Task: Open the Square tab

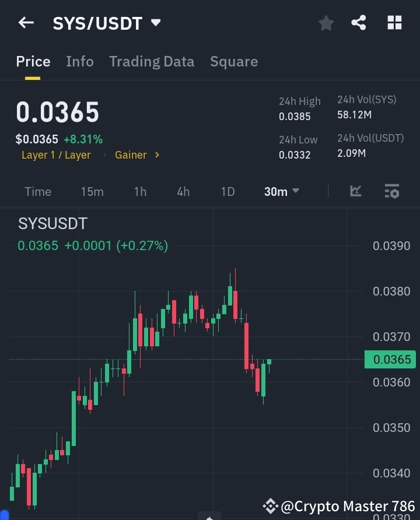Action: (234, 61)
